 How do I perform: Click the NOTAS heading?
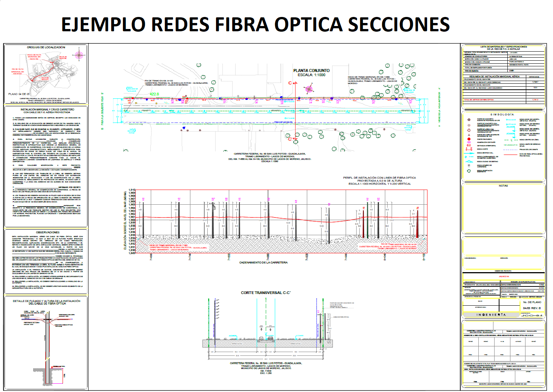click(503, 186)
